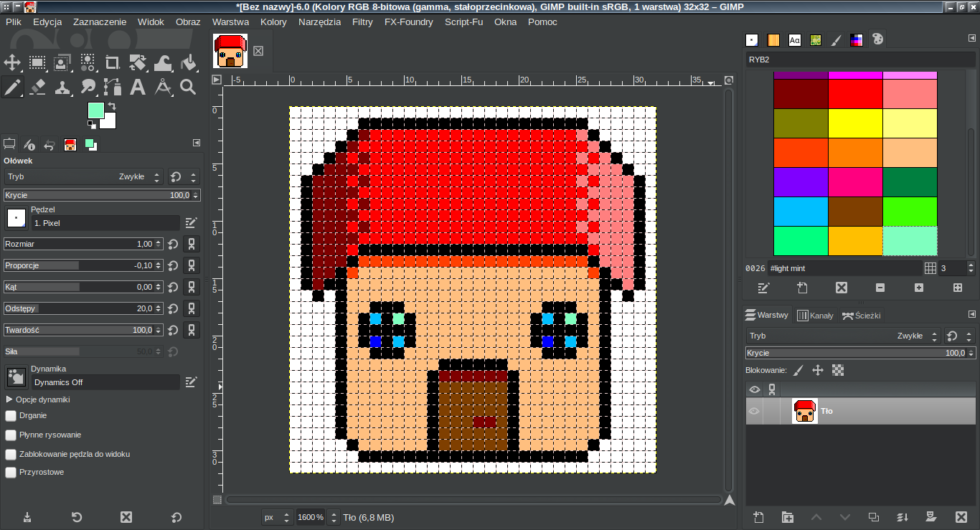Viewport: 980px width, 530px height.
Task: Open Tryb mode dropdown in tool options
Action: (x=83, y=176)
